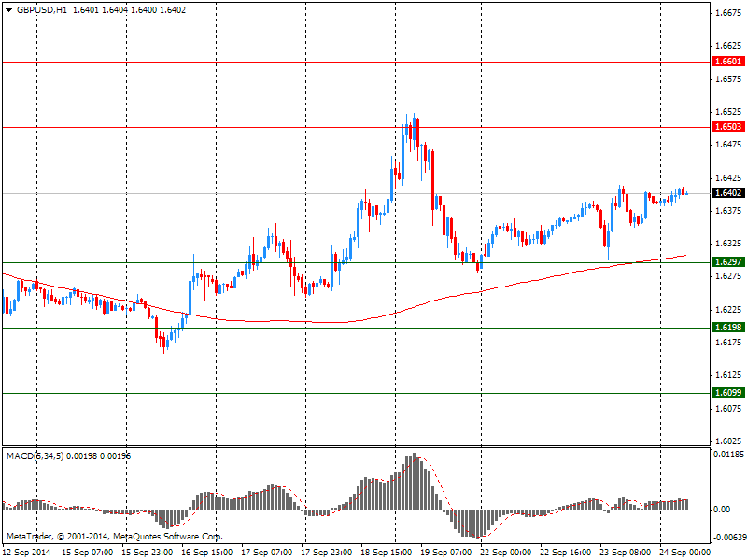
Task: Click the 1.6375 price scale value
Action: pos(728,211)
